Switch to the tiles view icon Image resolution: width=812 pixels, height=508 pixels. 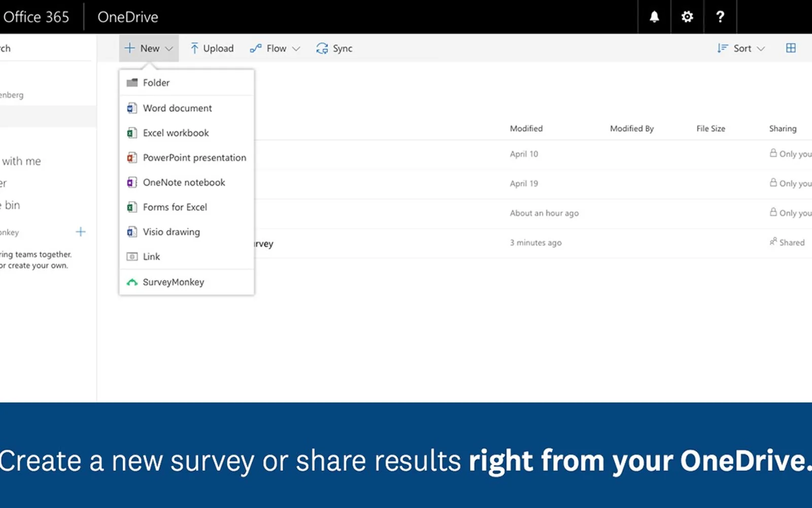click(x=791, y=48)
